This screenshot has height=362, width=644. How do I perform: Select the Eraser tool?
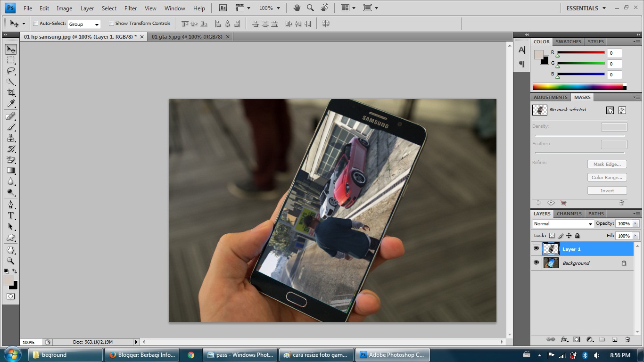pos(11,160)
